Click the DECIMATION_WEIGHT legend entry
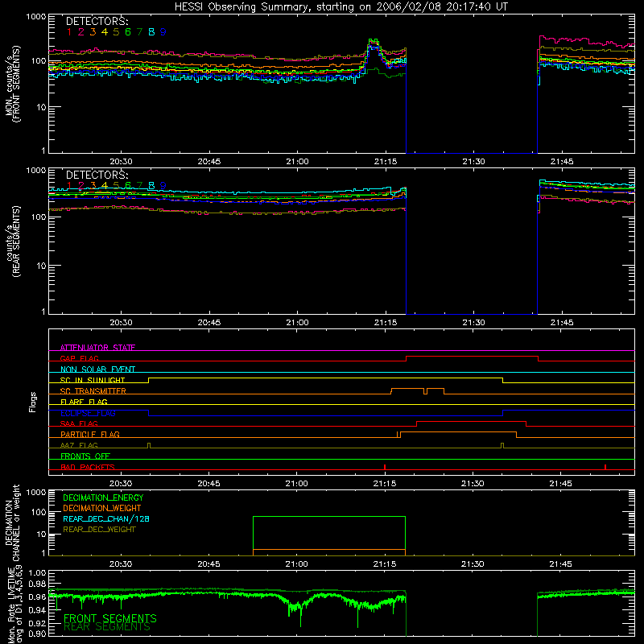Viewport: 644px width, 644px height. [x=102, y=508]
